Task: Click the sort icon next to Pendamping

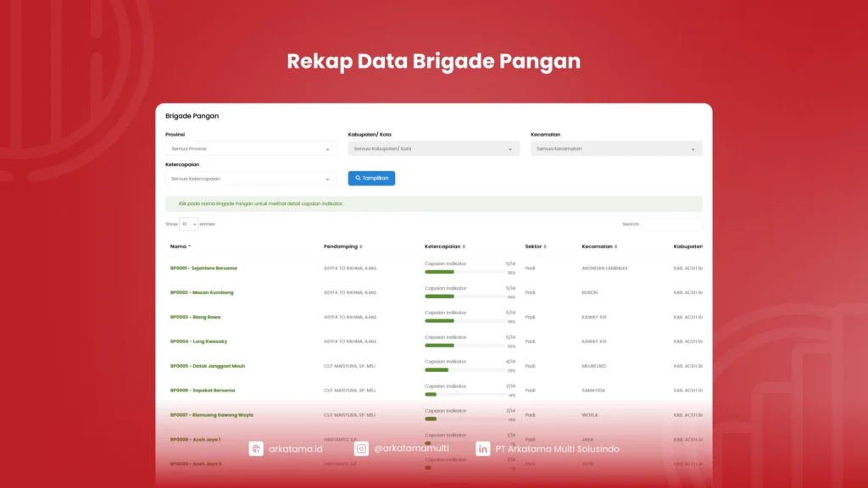Action: pyautogui.click(x=361, y=247)
